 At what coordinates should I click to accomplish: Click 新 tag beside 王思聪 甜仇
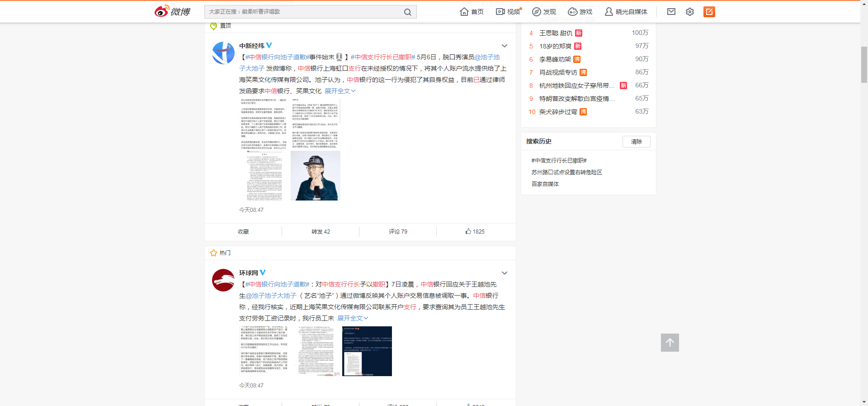pyautogui.click(x=579, y=33)
